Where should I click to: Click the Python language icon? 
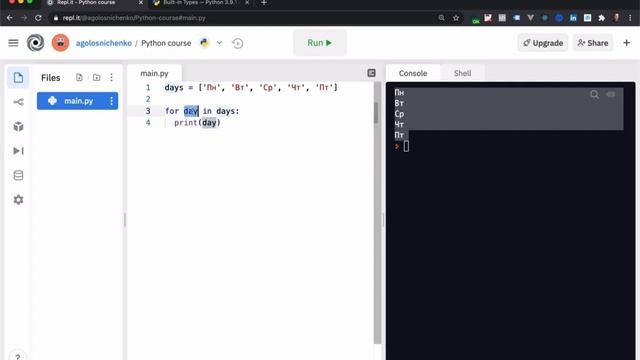pyautogui.click(x=204, y=42)
